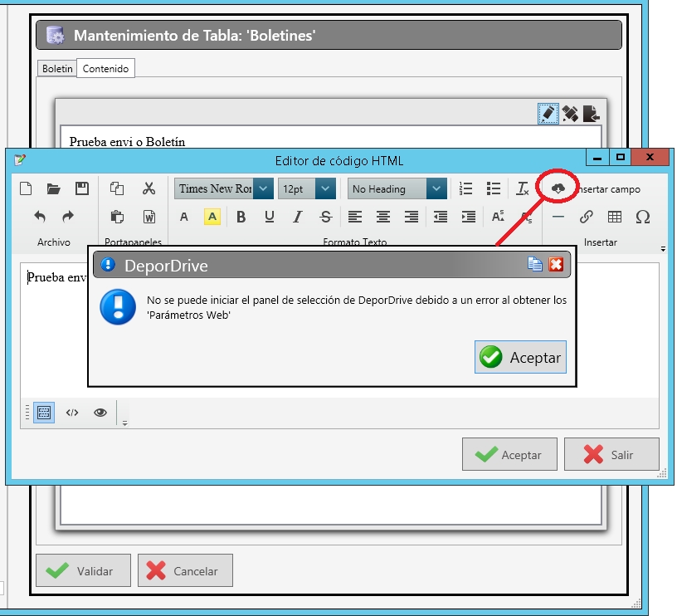Create a new document in HTML editor
Screen dimensions: 677x616
(26, 188)
